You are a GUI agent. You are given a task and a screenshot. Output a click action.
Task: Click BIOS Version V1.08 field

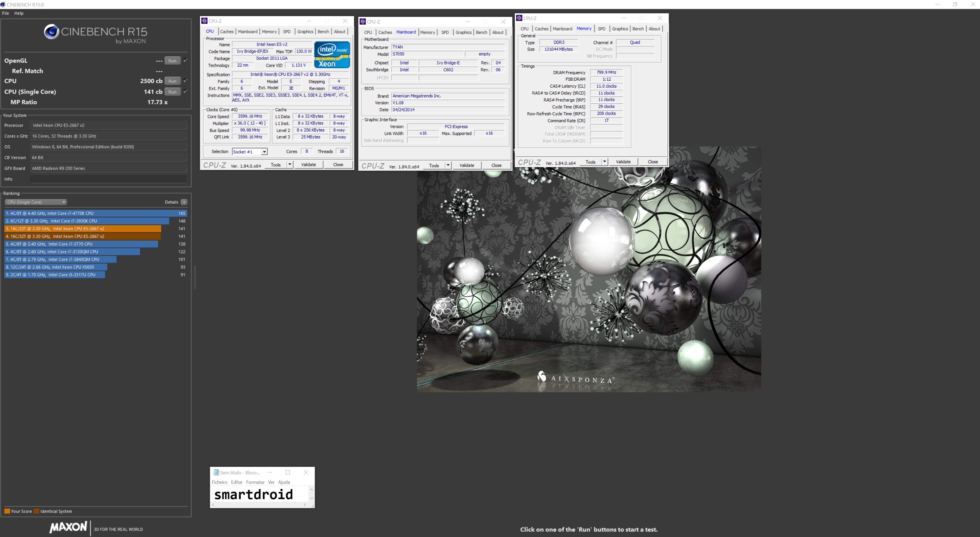pos(448,103)
